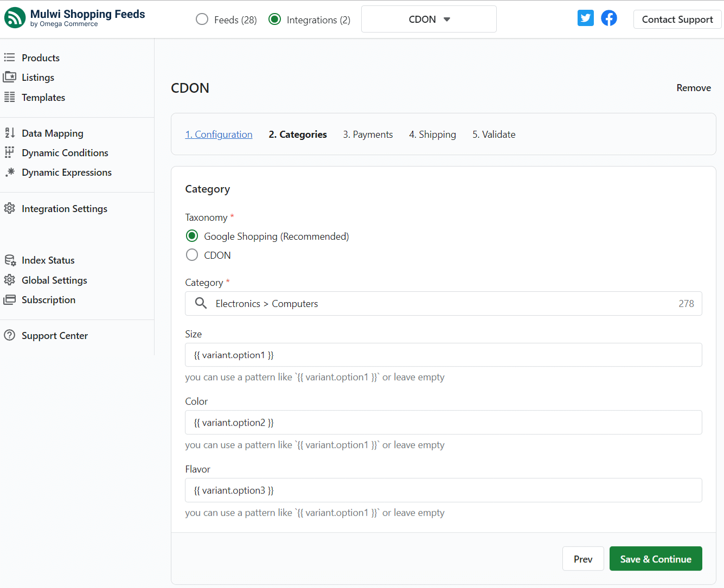The height and width of the screenshot is (588, 724).
Task: Open the CDON integration dropdown
Action: pos(429,19)
